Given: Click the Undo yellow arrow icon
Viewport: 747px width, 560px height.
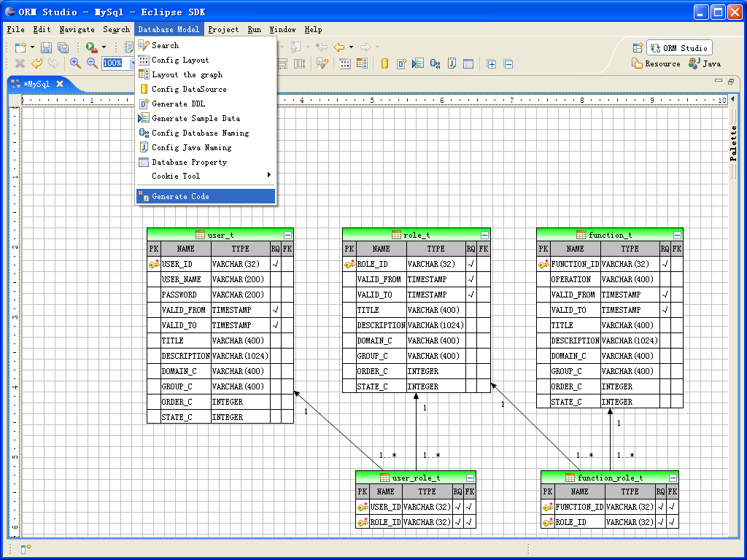Looking at the screenshot, I should 36,63.
